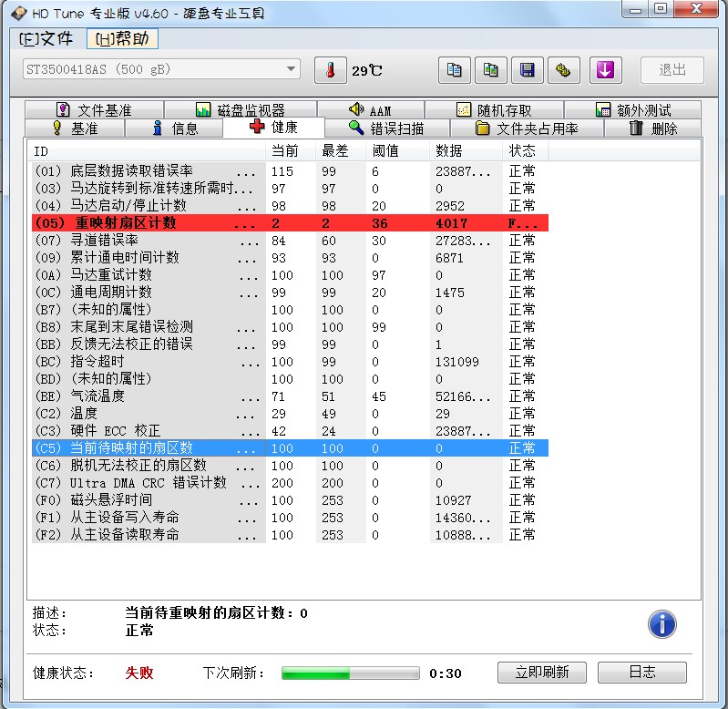Click data value 131099 in 指令超时 row
Image resolution: width=728 pixels, height=709 pixels.
tap(456, 362)
